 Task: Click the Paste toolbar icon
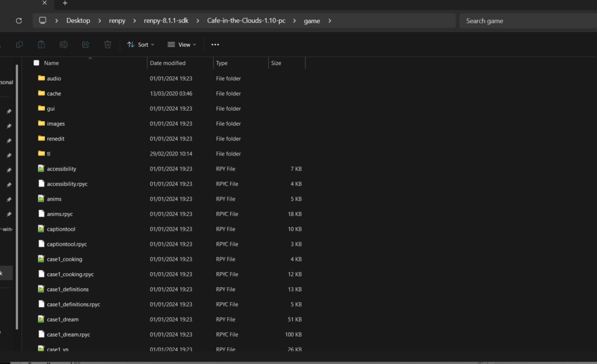point(41,44)
